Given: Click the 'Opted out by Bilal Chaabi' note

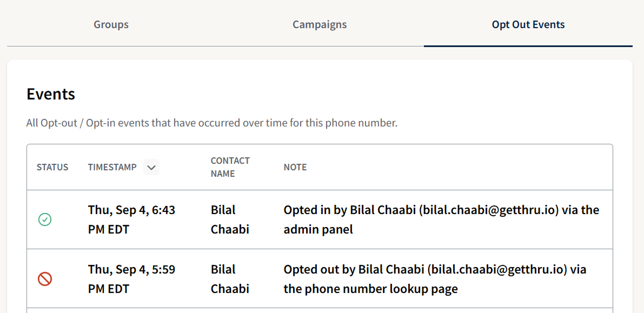Looking at the screenshot, I should click(x=435, y=269).
